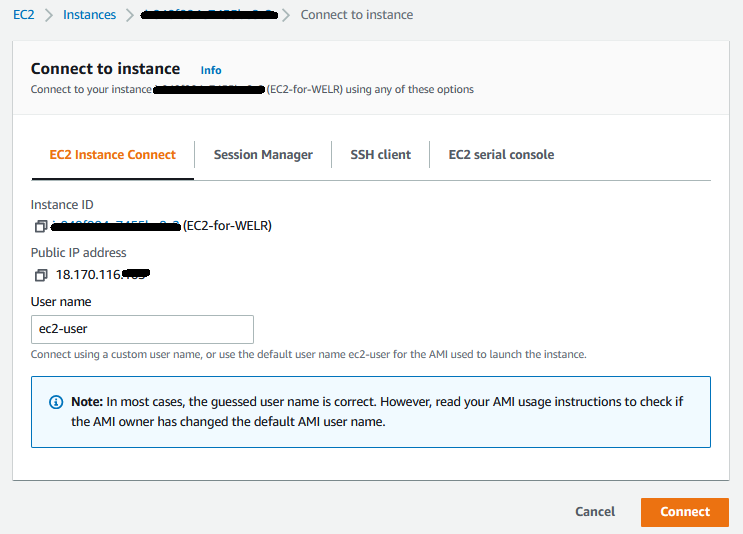
Task: Click the Connect to instance panel heading
Action: 105,69
